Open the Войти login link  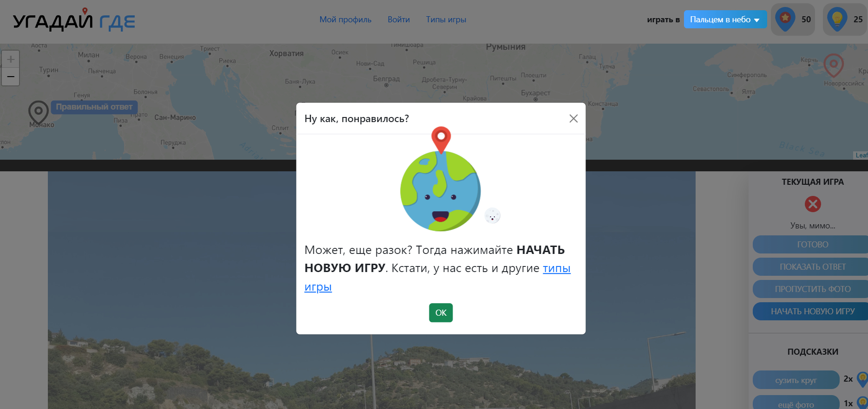coord(399,19)
